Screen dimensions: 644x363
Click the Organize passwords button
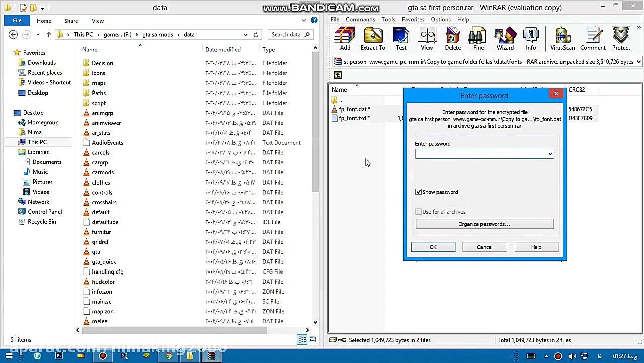pyautogui.click(x=485, y=224)
